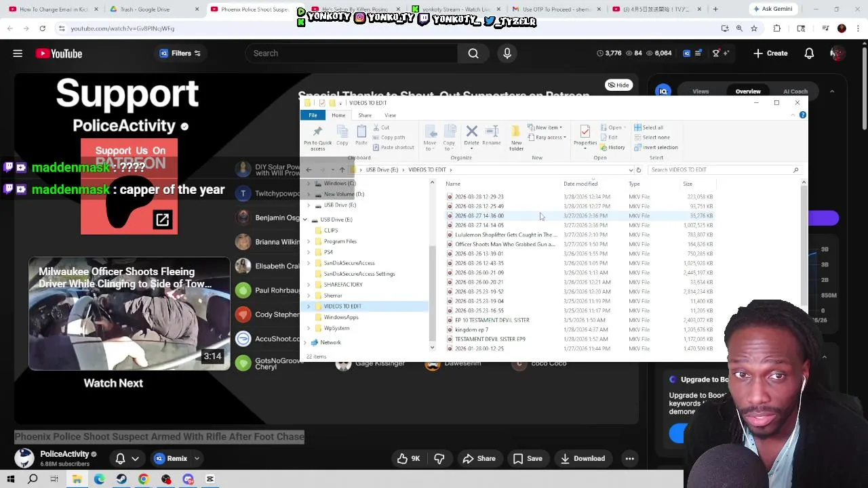The image size is (868, 488).
Task: Click Invert selection in Explorer ribbon
Action: 656,147
